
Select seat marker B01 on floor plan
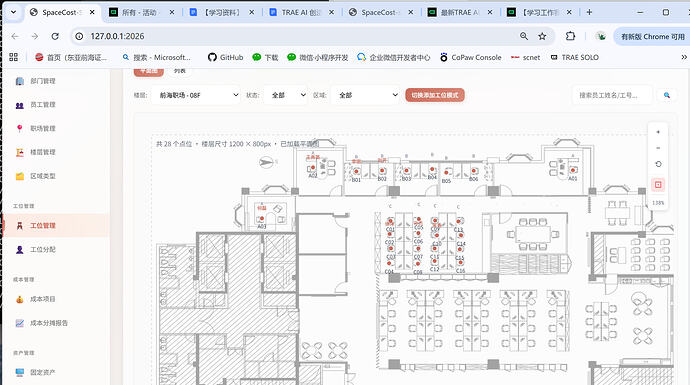pyautogui.click(x=356, y=171)
